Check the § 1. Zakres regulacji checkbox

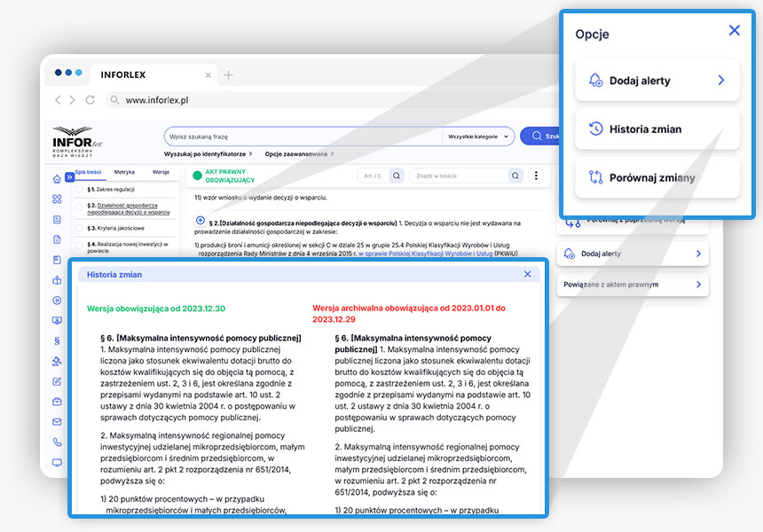click(x=79, y=190)
